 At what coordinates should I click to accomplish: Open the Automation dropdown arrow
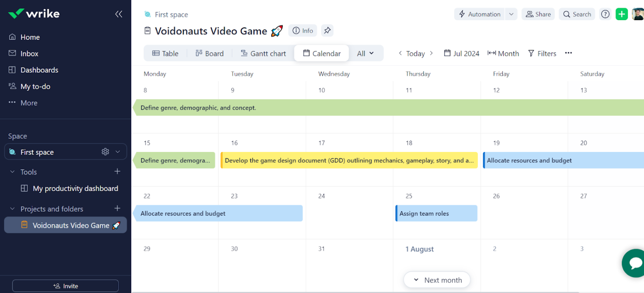click(x=511, y=14)
